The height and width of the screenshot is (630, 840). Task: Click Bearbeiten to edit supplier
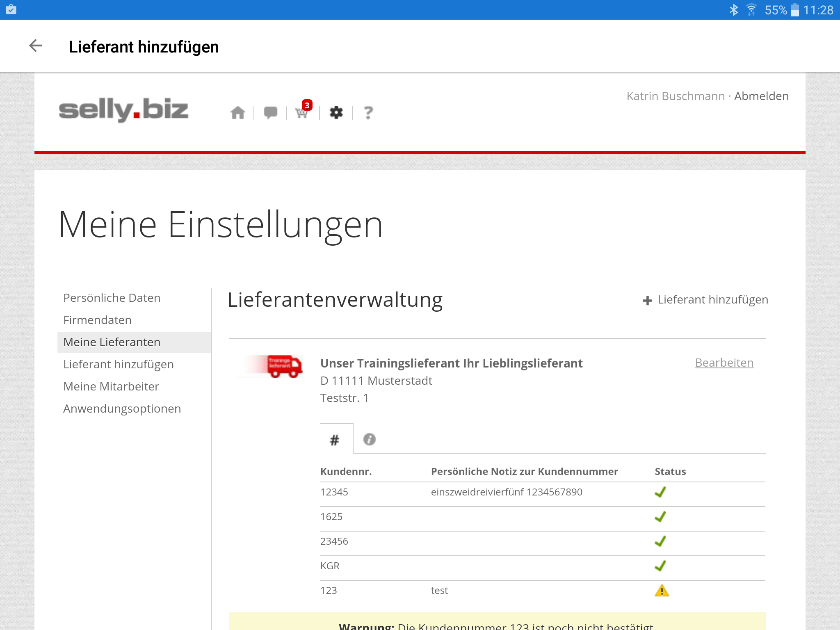tap(724, 363)
